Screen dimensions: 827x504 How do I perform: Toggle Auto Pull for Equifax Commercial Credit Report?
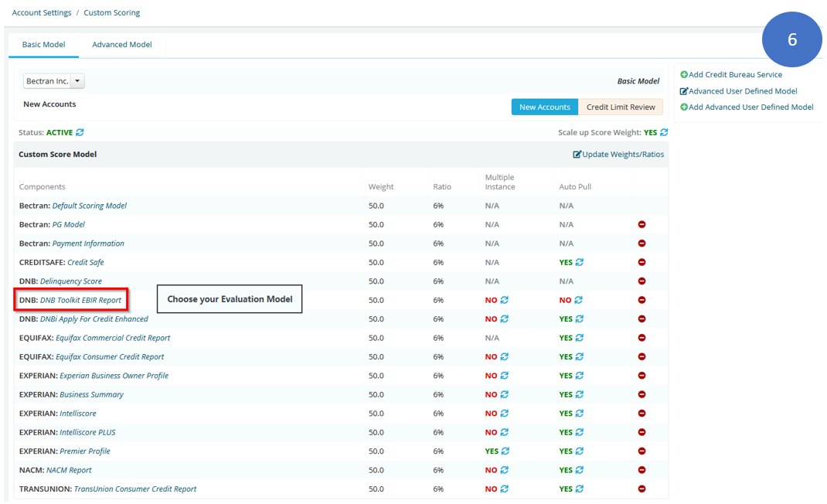(579, 338)
